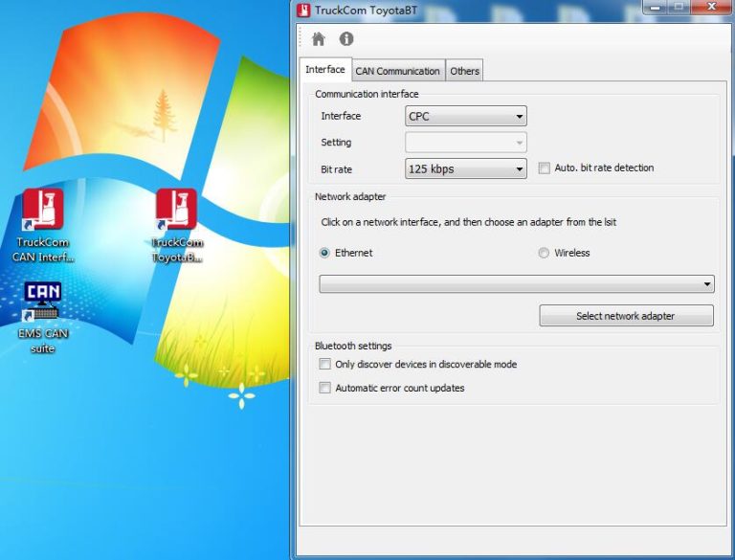Screen dimensions: 735x560
Task: Click the toolbar grip handle
Action: click(300, 36)
